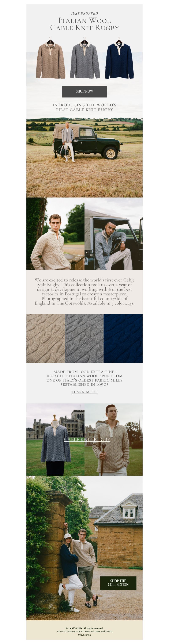The height and width of the screenshot is (644, 169).
Task: Open the LEARN MORE link
Action: pos(84,392)
